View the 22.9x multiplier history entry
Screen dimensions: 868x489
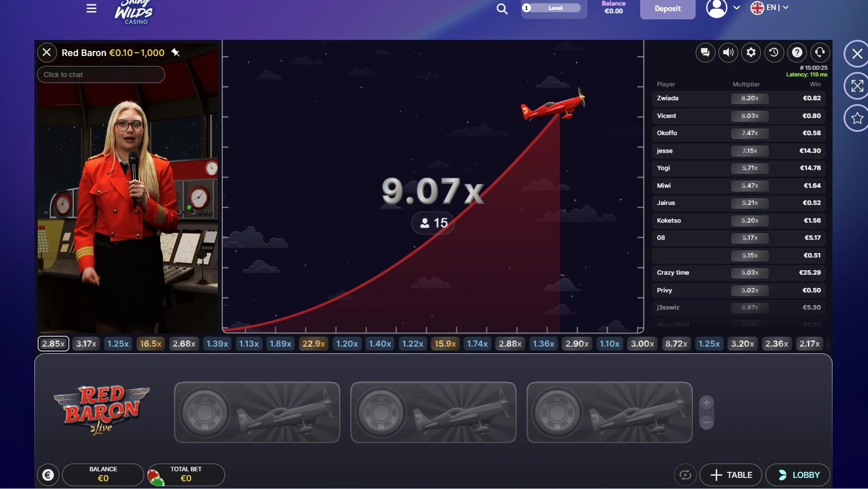[313, 343]
